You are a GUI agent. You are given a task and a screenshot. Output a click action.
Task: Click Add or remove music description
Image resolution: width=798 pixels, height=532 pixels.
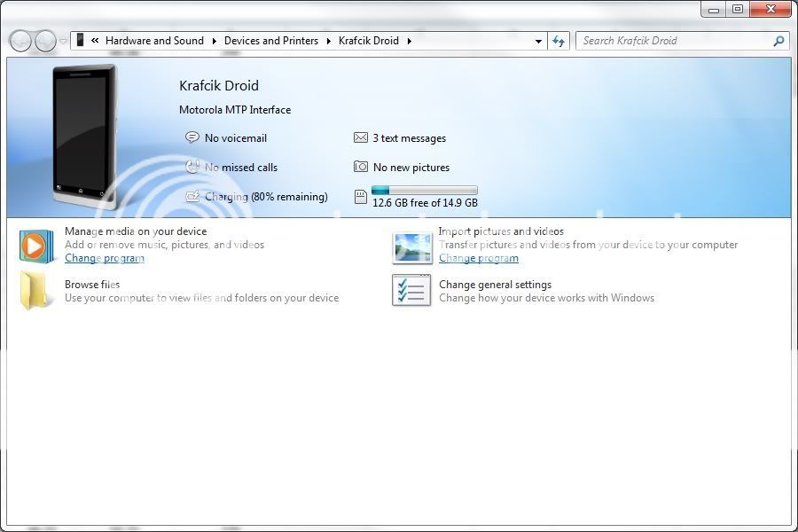pos(164,245)
